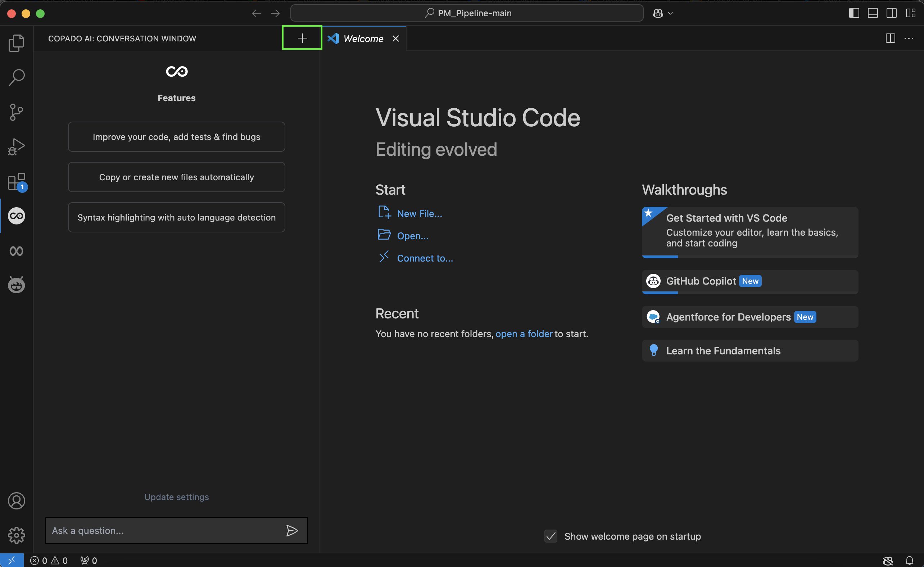Viewport: 924px width, 567px height.
Task: Toggle Show welcome page on startup checkbox
Action: [x=551, y=536]
